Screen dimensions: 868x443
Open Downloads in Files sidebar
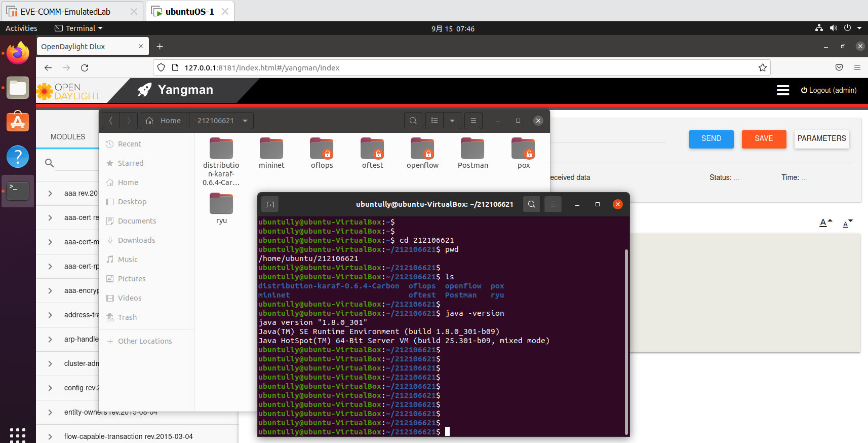tap(136, 240)
